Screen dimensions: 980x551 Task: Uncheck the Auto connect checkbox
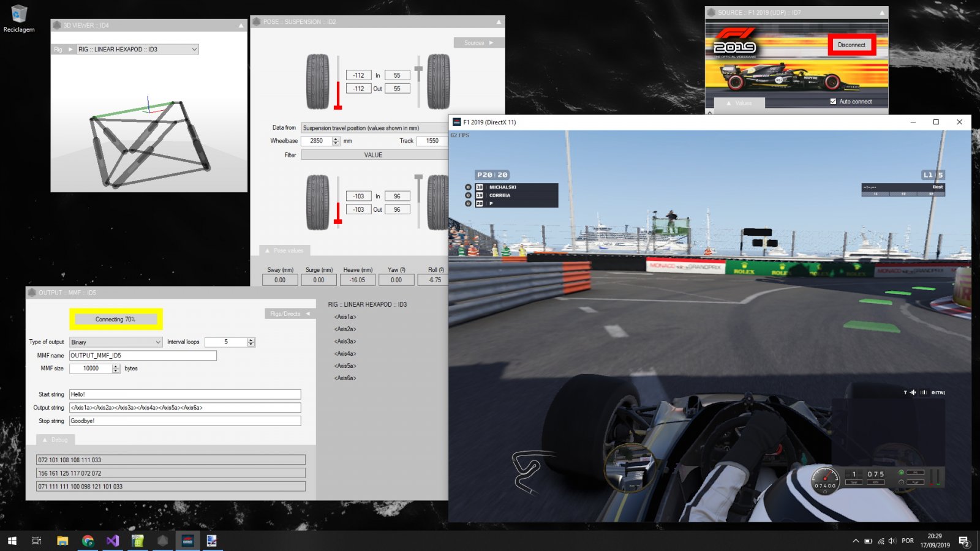pos(833,102)
